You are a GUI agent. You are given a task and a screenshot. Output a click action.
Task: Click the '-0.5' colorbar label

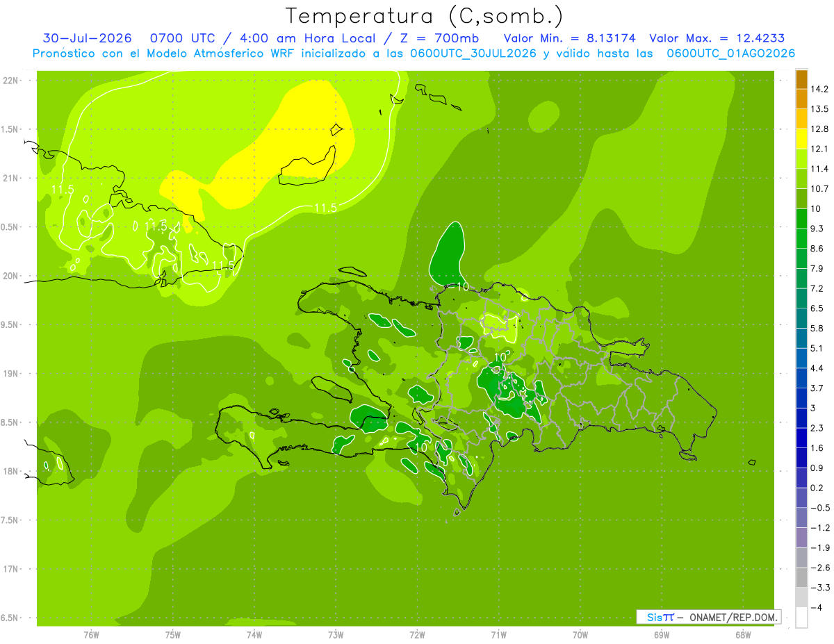819,508
